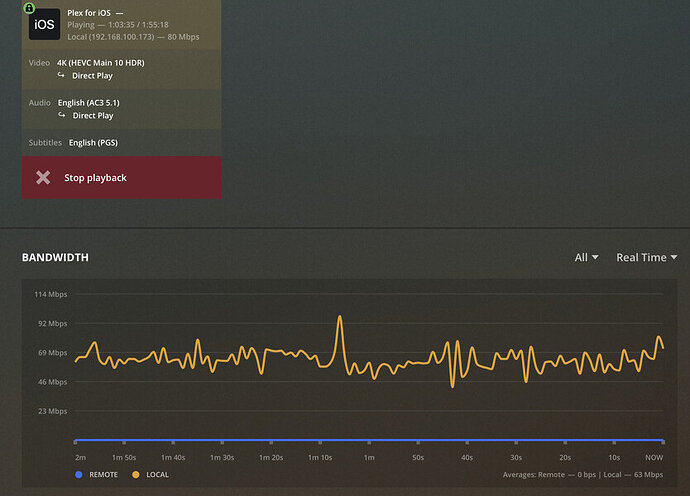Click the Direct Play arrow under Audio
The height and width of the screenshot is (496, 690).
click(62, 115)
